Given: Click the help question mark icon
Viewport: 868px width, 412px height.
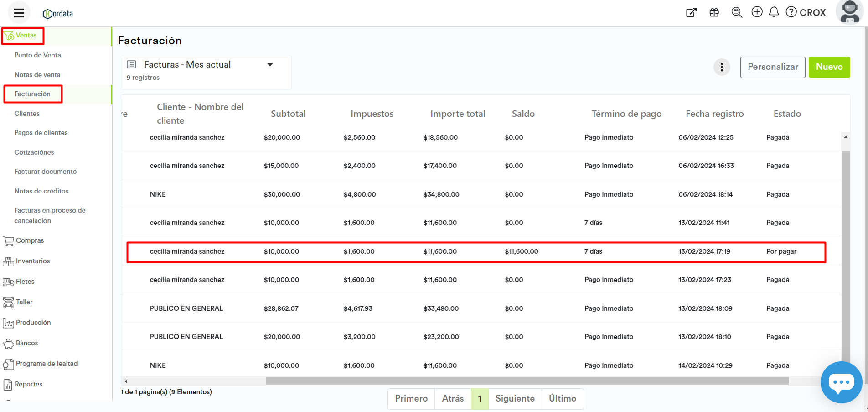Looking at the screenshot, I should pyautogui.click(x=791, y=12).
